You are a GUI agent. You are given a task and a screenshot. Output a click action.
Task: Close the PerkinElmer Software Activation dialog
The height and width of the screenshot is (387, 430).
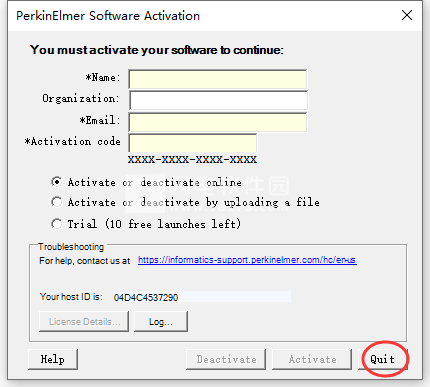click(407, 15)
